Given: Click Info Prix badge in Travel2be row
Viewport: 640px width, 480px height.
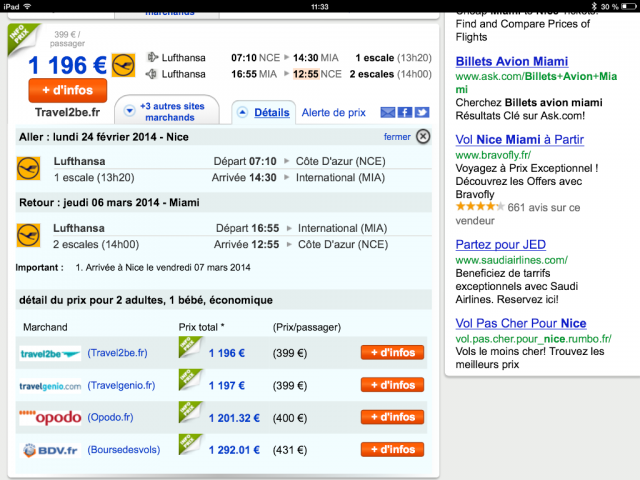Looking at the screenshot, I should [190, 347].
